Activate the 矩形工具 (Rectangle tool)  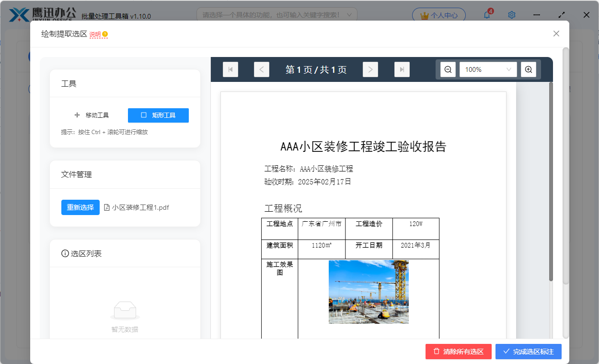pos(158,115)
